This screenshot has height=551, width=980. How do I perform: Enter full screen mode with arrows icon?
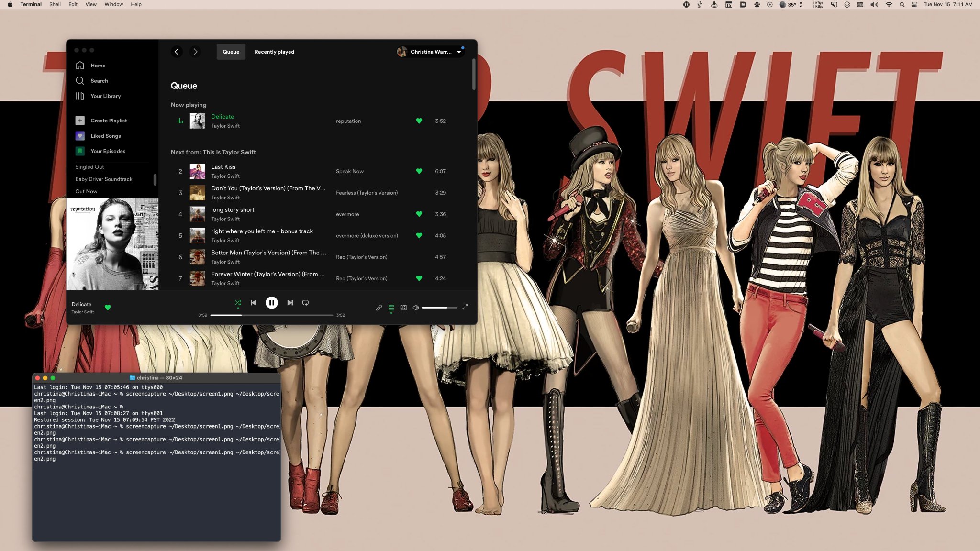[465, 307]
